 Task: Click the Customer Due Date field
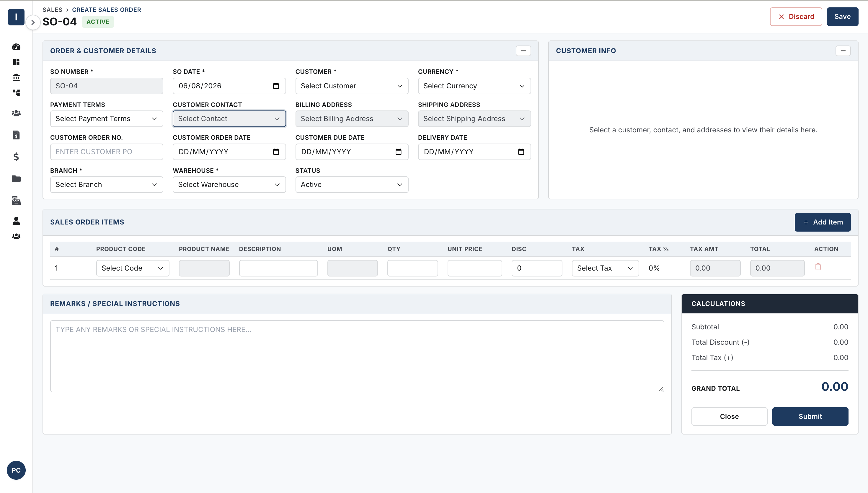tap(352, 152)
